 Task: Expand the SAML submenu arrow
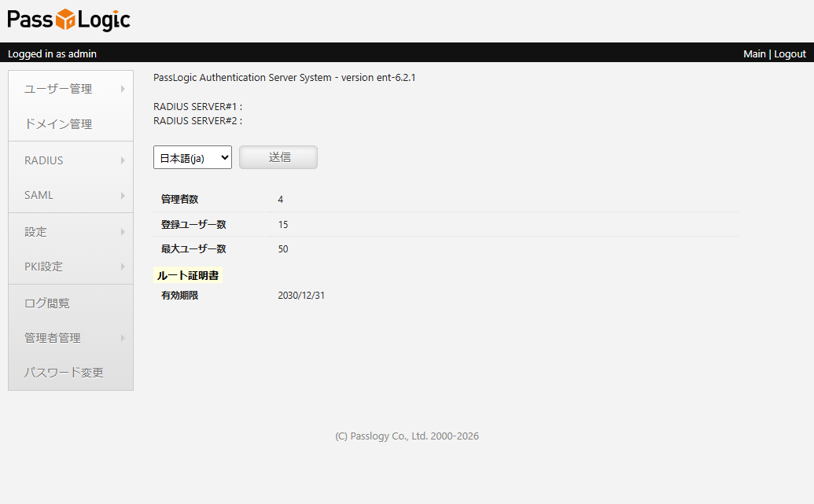coord(123,196)
